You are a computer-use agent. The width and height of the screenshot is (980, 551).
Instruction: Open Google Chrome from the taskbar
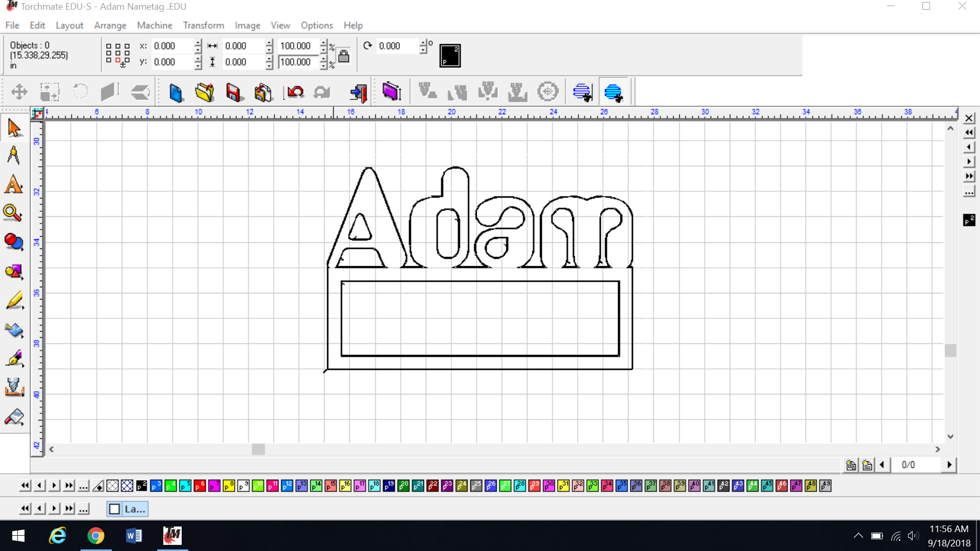point(95,536)
